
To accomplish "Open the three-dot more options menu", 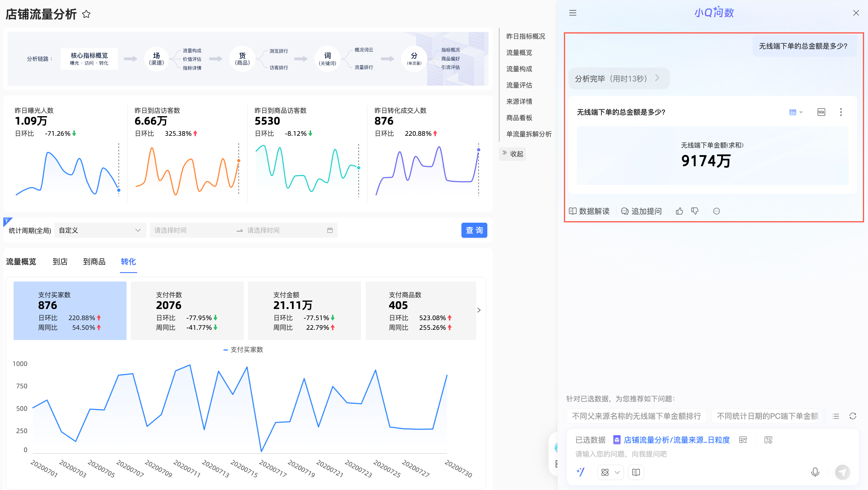I will (841, 112).
